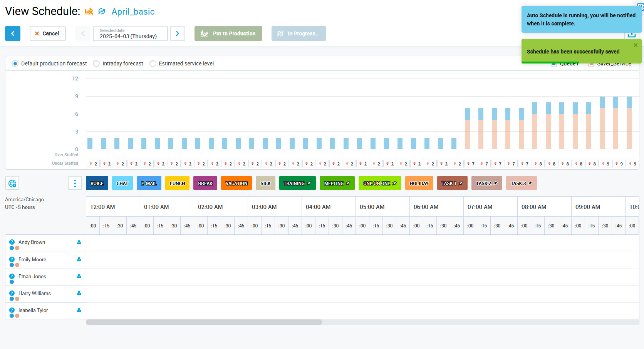Close the schedule saved notification
The width and height of the screenshot is (644, 349).
[636, 45]
